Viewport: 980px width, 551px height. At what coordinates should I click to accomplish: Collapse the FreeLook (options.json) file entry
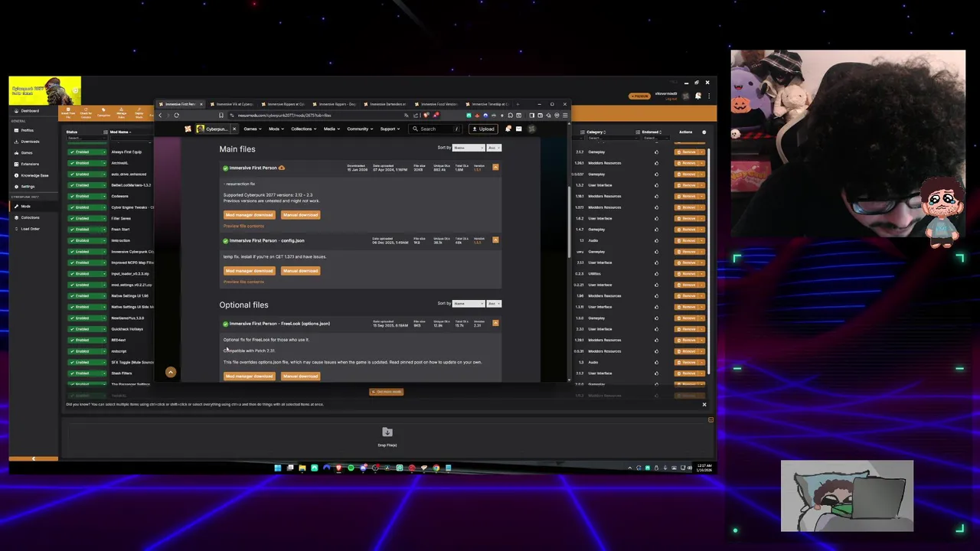495,323
